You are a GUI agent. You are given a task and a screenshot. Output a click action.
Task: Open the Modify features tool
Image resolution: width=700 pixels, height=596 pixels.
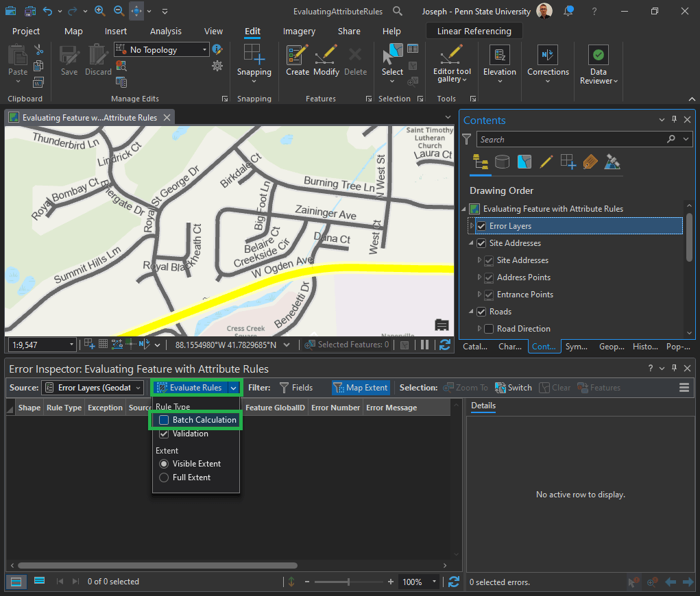pyautogui.click(x=326, y=56)
